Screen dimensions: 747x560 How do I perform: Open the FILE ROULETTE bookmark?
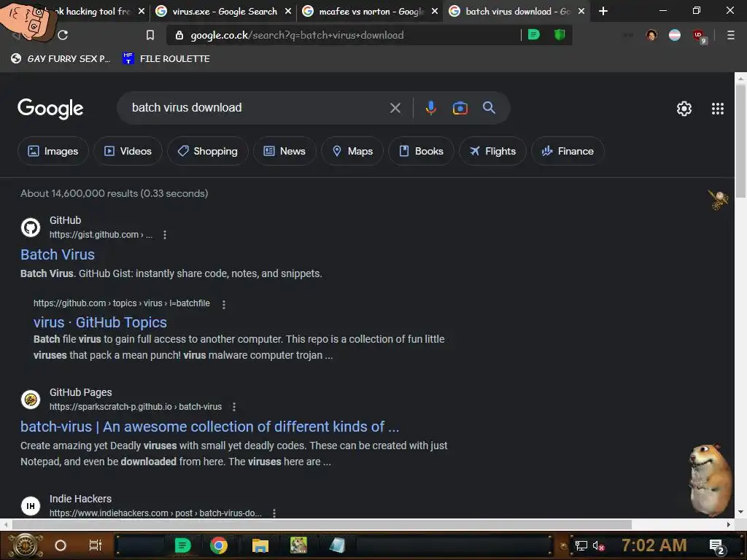pyautogui.click(x=166, y=58)
